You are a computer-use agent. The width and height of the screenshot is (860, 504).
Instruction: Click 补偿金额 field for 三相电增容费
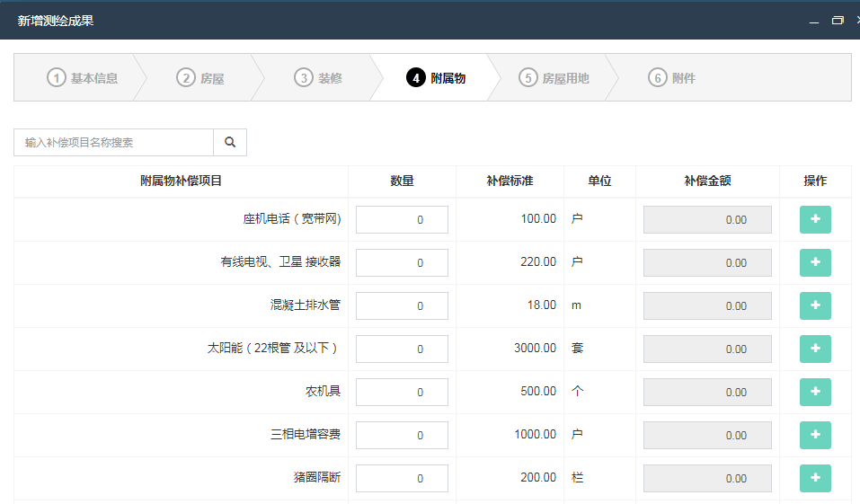[x=707, y=435]
